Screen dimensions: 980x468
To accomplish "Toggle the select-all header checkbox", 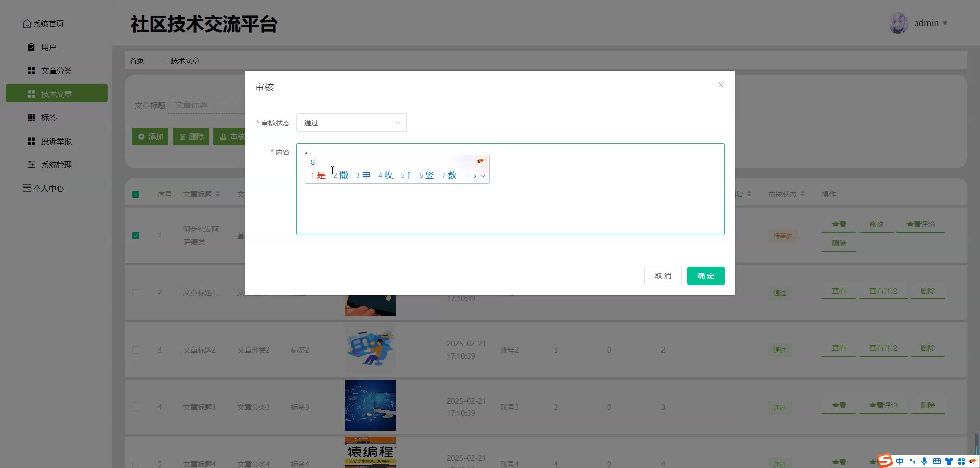I will (x=136, y=194).
